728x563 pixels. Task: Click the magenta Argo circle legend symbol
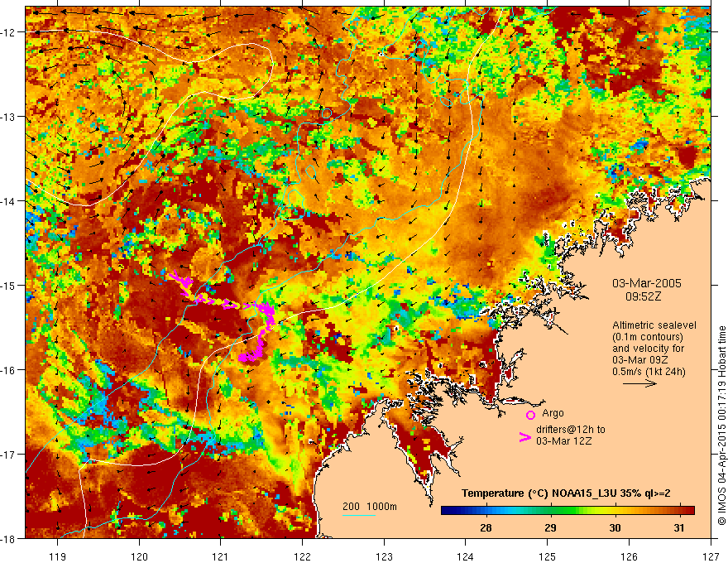[x=530, y=415]
